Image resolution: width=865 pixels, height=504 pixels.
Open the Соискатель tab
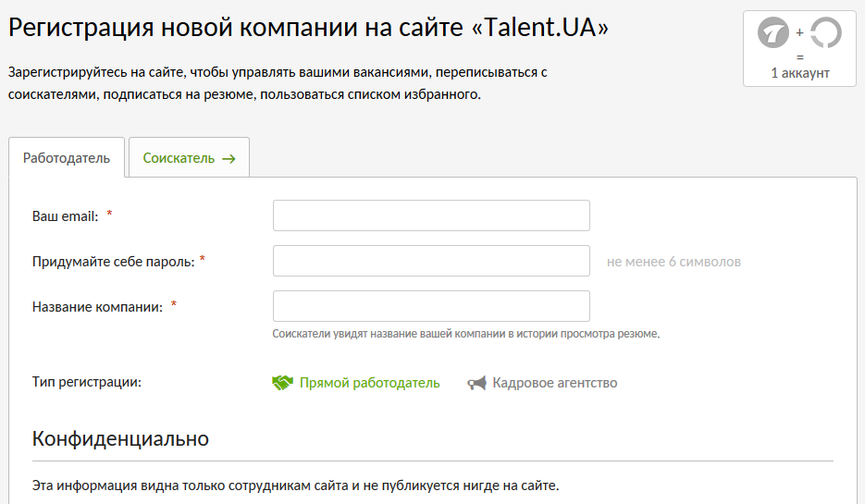click(189, 158)
